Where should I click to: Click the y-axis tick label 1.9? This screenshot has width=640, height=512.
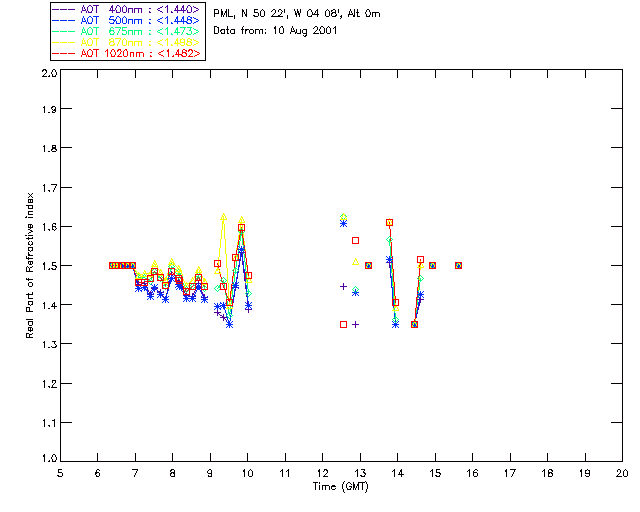point(49,109)
